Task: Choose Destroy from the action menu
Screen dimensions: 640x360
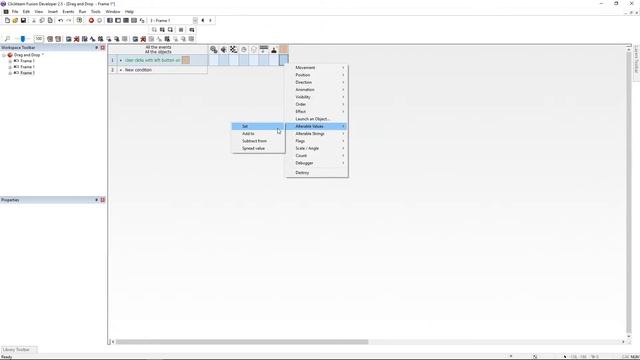Action: tap(317, 173)
